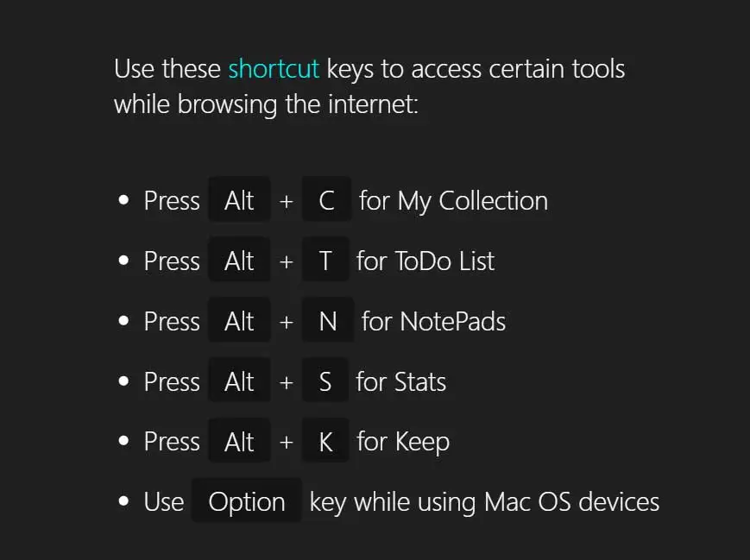The height and width of the screenshot is (560, 750).
Task: Click the Alt key beside the T key
Action: coord(239,261)
